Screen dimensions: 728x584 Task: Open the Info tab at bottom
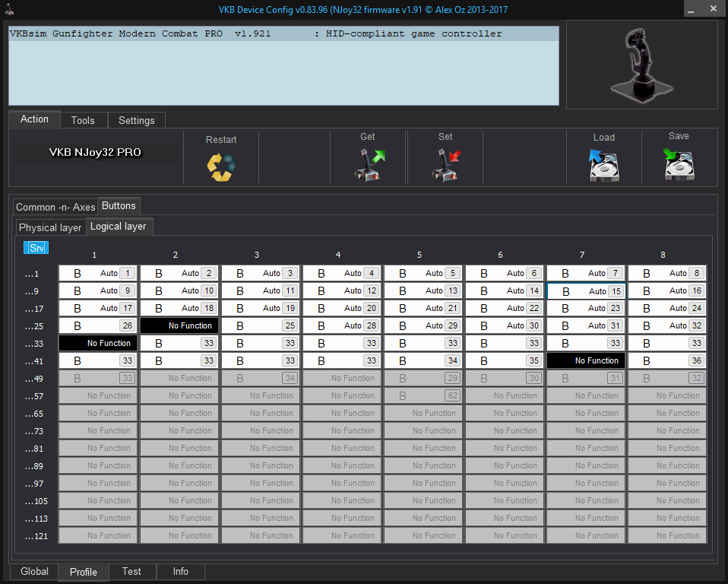pyautogui.click(x=180, y=572)
